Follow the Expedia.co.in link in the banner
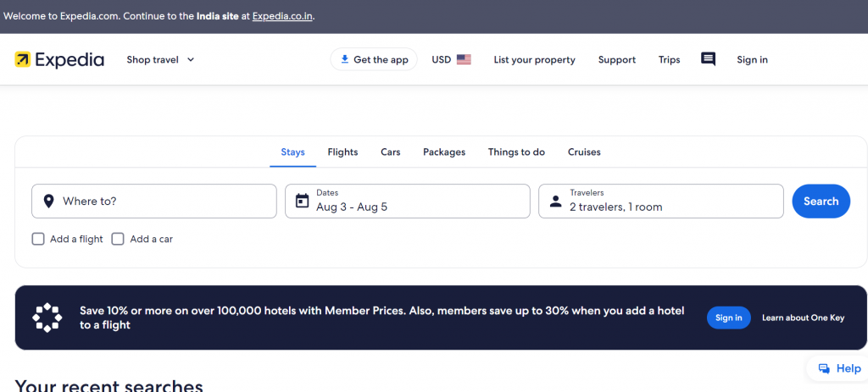The height and width of the screenshot is (392, 868). pyautogui.click(x=283, y=16)
